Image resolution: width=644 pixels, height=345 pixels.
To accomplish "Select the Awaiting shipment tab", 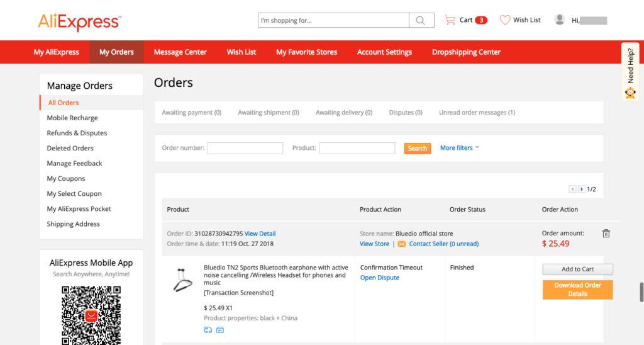I will tap(268, 113).
